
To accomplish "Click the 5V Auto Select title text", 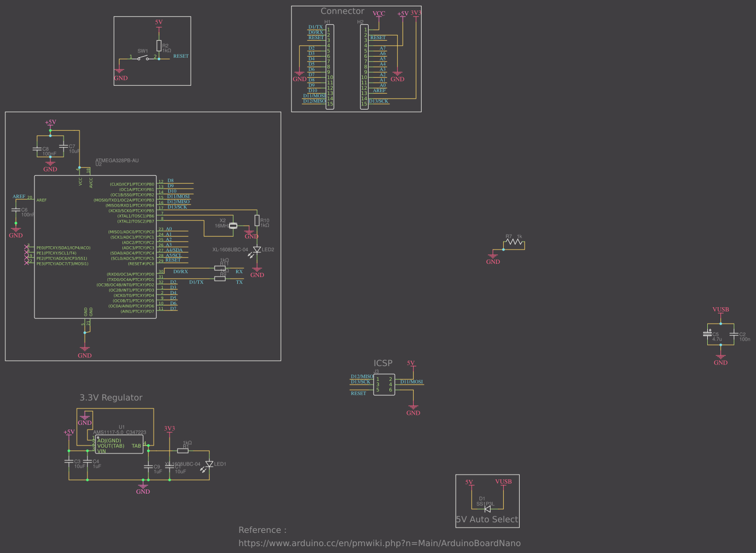I will click(487, 519).
